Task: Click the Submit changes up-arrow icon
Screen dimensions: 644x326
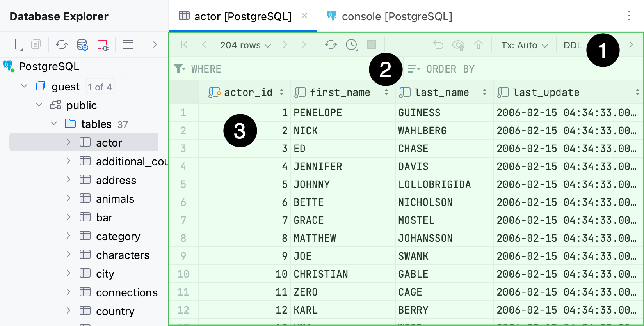Action: pyautogui.click(x=479, y=45)
